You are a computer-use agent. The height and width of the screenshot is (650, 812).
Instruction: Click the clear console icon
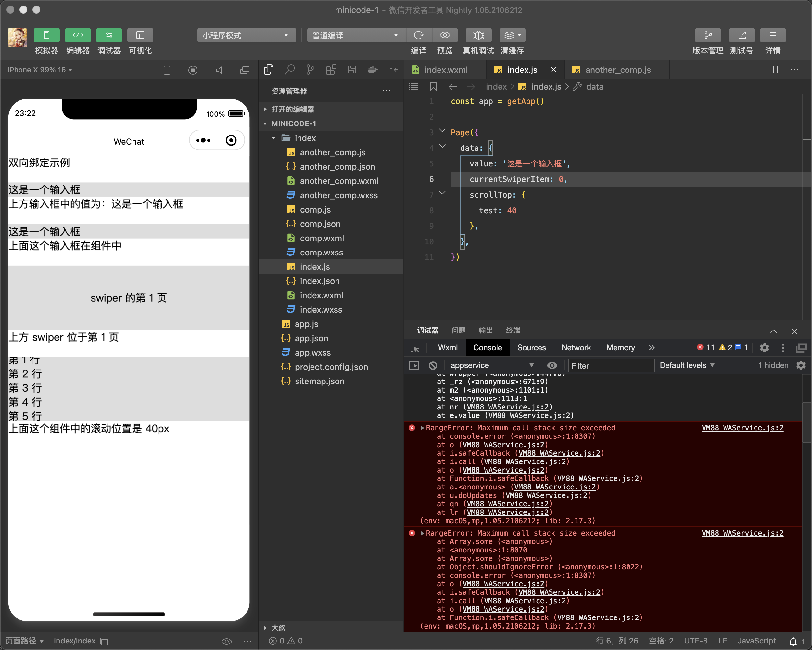[433, 365]
